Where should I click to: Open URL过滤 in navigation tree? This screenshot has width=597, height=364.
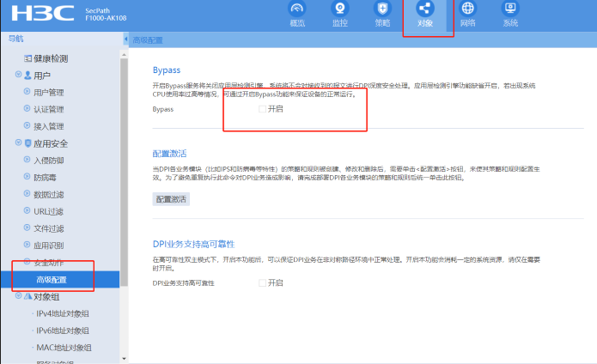tap(48, 211)
